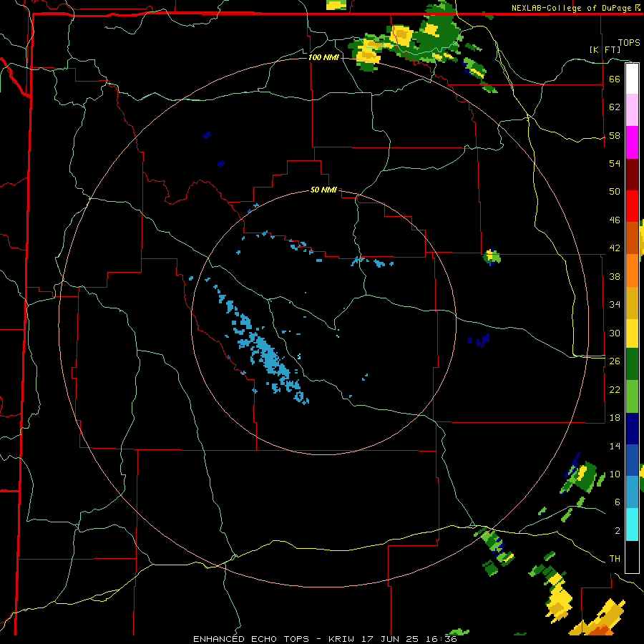Click the white color swatch in the legend
This screenshot has height=644, width=644.
pyautogui.click(x=632, y=79)
